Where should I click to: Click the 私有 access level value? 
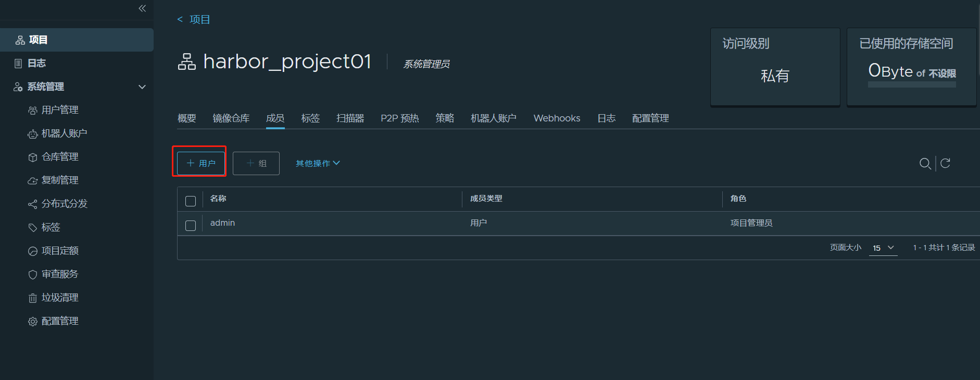(x=775, y=76)
